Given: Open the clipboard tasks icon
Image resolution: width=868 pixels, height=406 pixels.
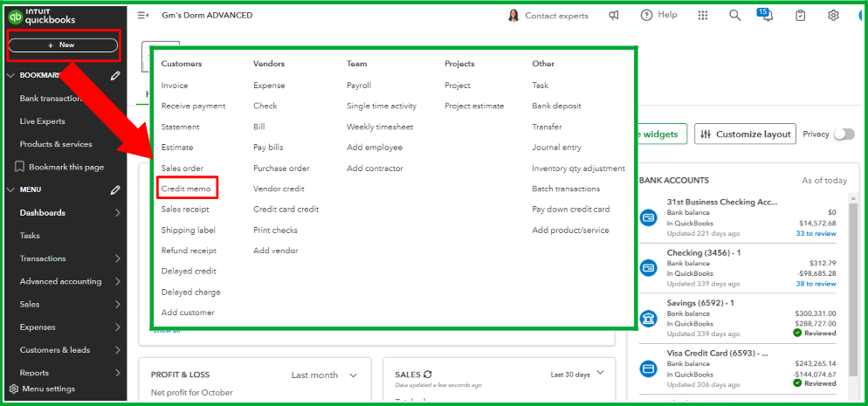Looking at the screenshot, I should click(x=801, y=16).
